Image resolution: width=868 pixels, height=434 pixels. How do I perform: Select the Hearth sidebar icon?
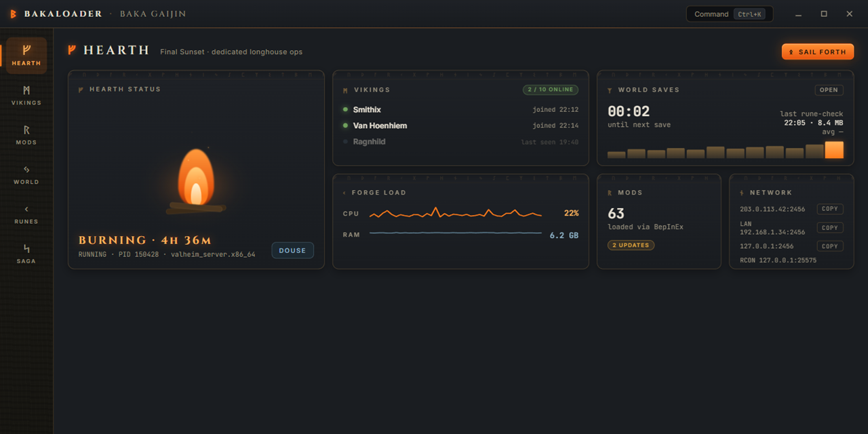(x=26, y=56)
